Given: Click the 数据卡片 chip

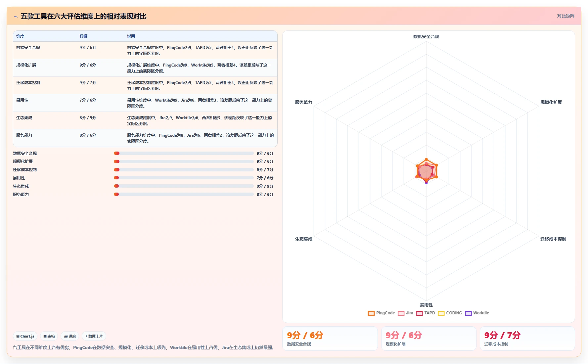Looking at the screenshot, I should (94, 336).
